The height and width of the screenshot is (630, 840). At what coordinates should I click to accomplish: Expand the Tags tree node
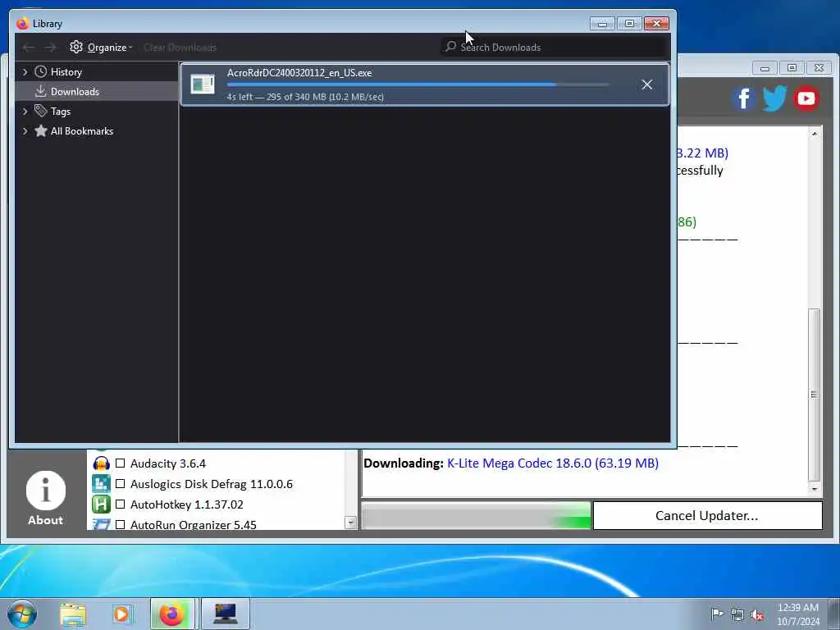pos(25,111)
